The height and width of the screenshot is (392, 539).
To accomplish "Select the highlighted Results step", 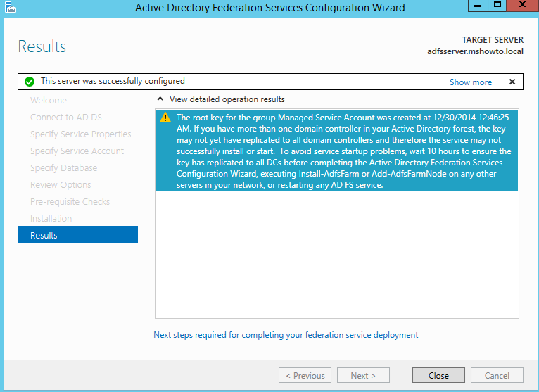I will tap(77, 234).
